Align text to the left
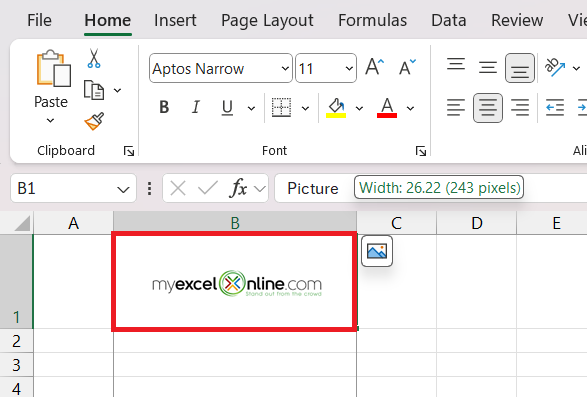Screen dimensions: 587x397 click(456, 108)
